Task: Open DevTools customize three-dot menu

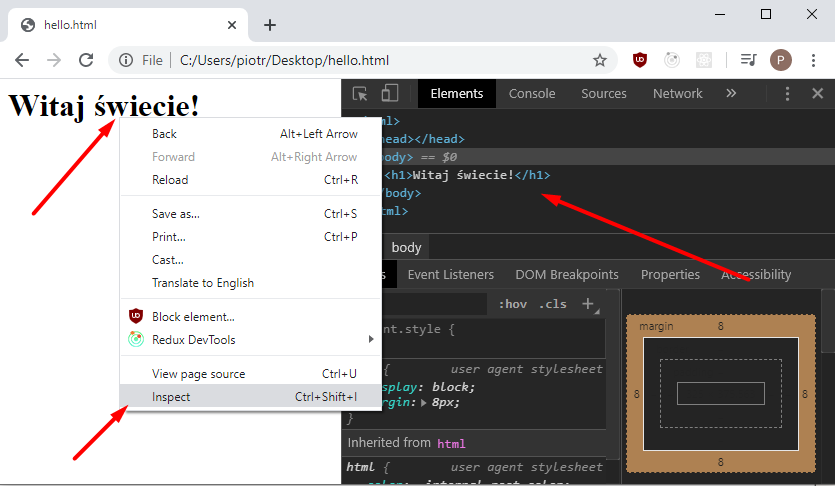Action: 787,94
